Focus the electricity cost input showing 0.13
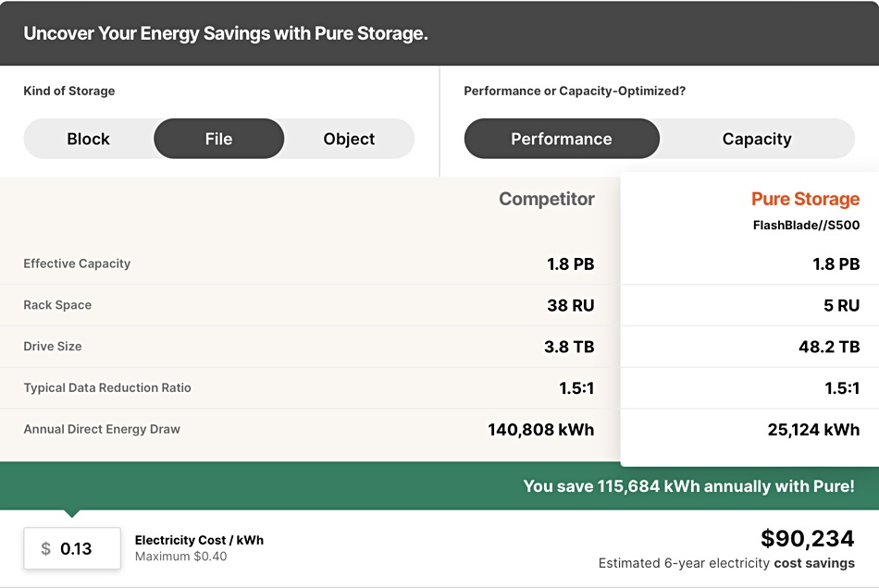The height and width of the screenshot is (588, 879). 72,548
